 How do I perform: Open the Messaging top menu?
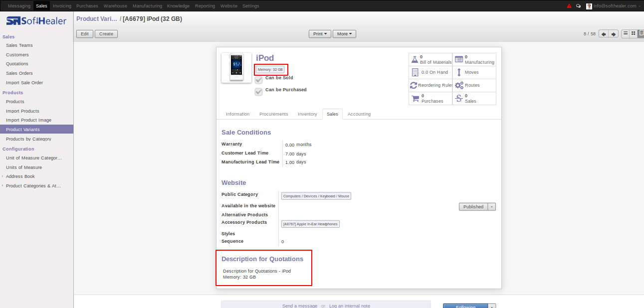(19, 6)
